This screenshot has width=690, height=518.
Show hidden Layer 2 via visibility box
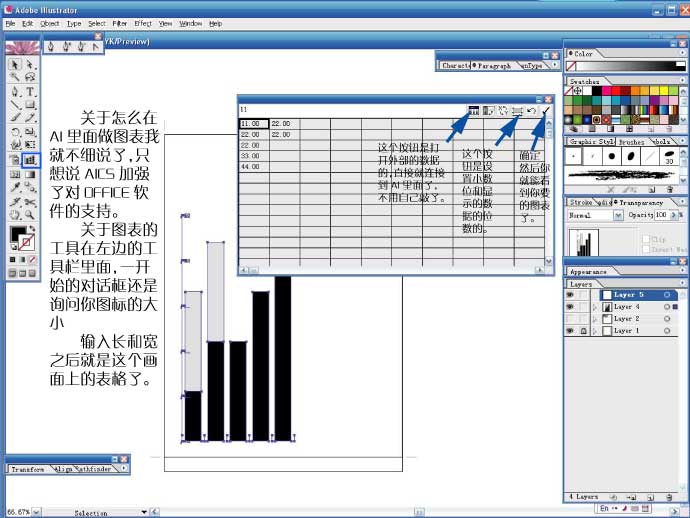point(570,319)
